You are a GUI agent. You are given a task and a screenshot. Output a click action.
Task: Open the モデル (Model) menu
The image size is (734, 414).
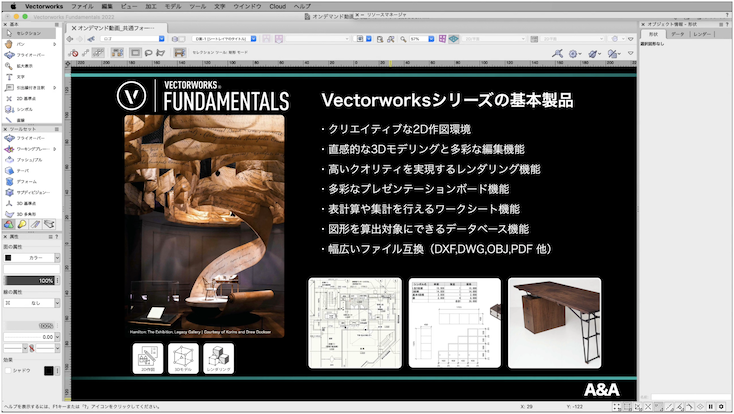point(173,7)
